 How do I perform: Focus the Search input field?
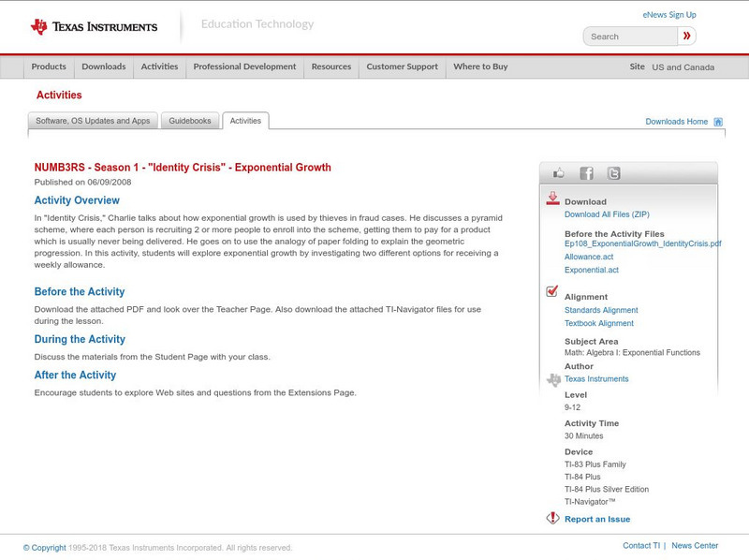point(630,37)
